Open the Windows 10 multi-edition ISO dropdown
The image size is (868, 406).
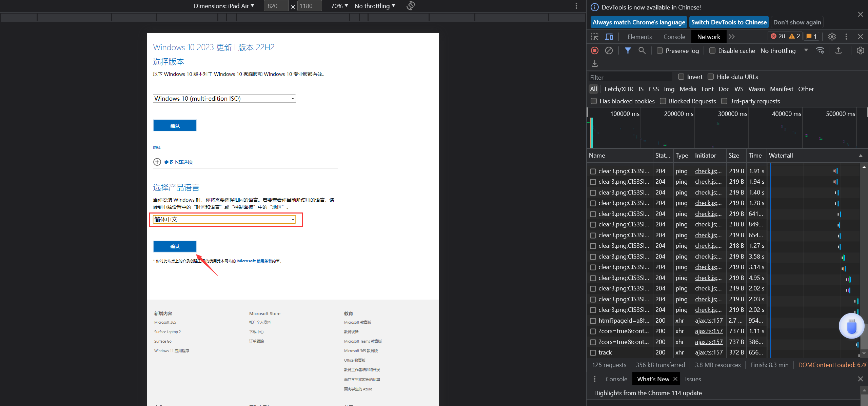coord(224,98)
